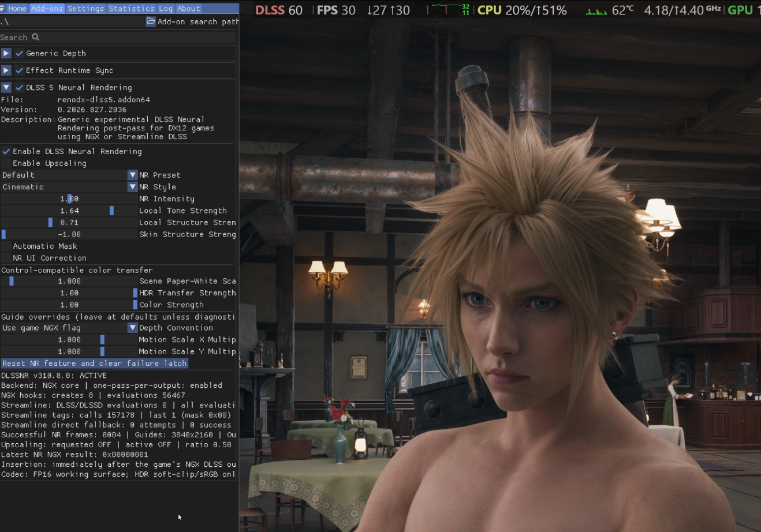This screenshot has width=761, height=532.
Task: Adjust the Local Structure Strength slider
Action: tap(69, 222)
